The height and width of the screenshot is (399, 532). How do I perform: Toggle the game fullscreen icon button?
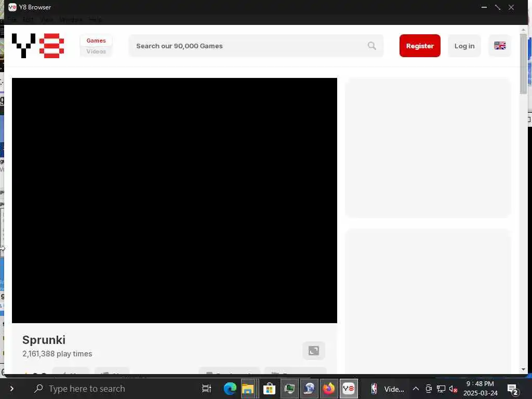(313, 351)
